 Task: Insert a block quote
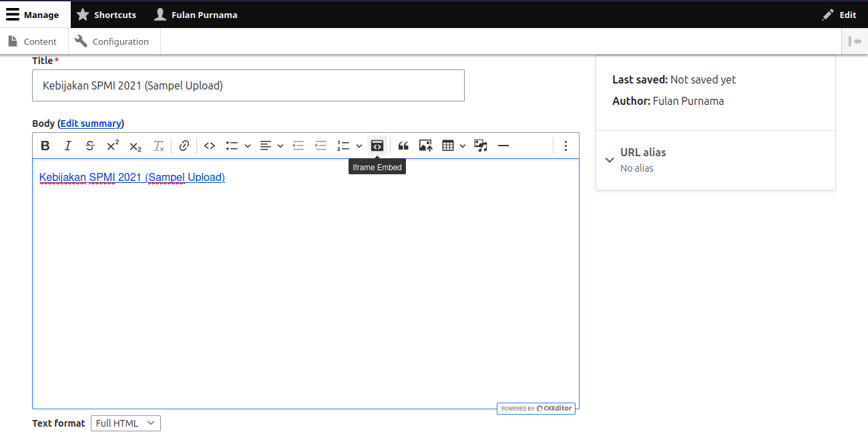[403, 146]
